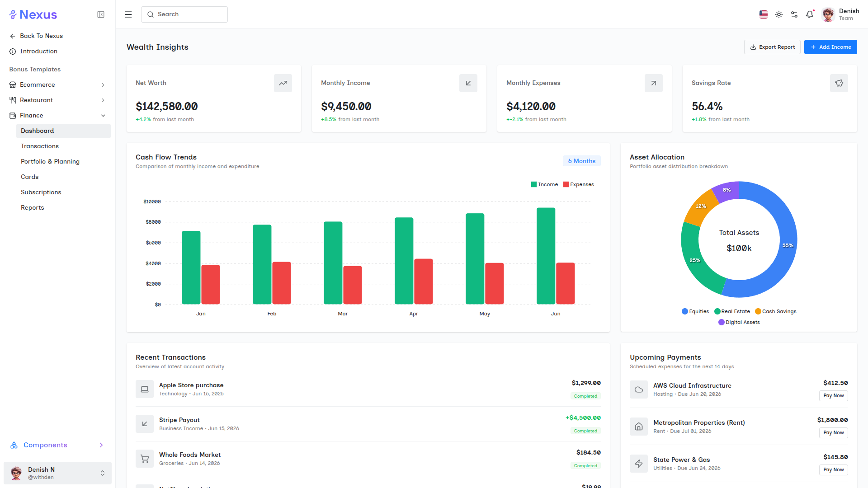Collapse the sidebar panel icon
This screenshot has width=868, height=488.
(x=101, y=14)
